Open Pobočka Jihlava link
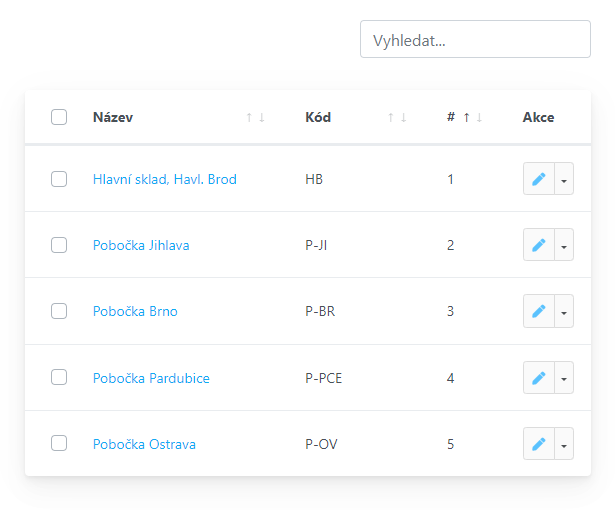 point(141,245)
